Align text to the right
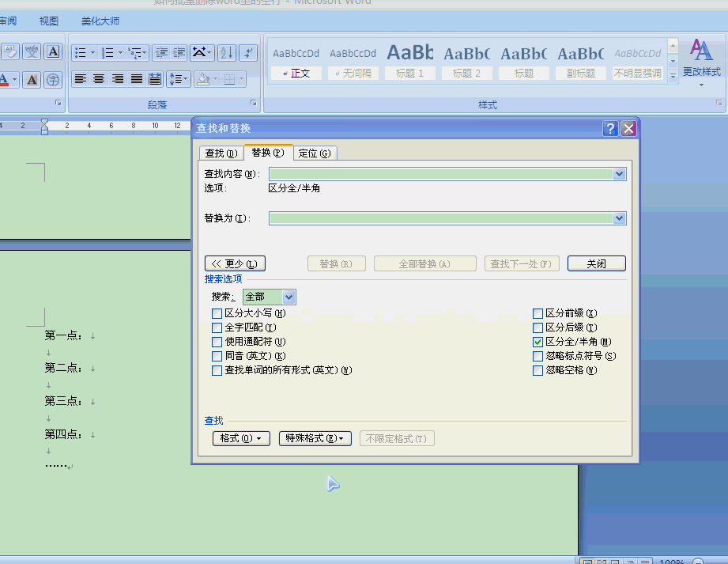 (118, 79)
